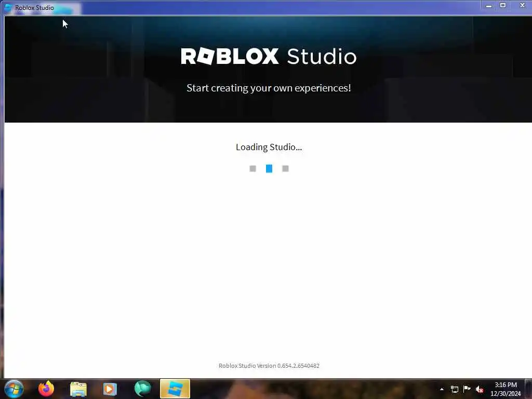Open File Explorer from the taskbar
The image size is (532, 399).
tap(78, 389)
